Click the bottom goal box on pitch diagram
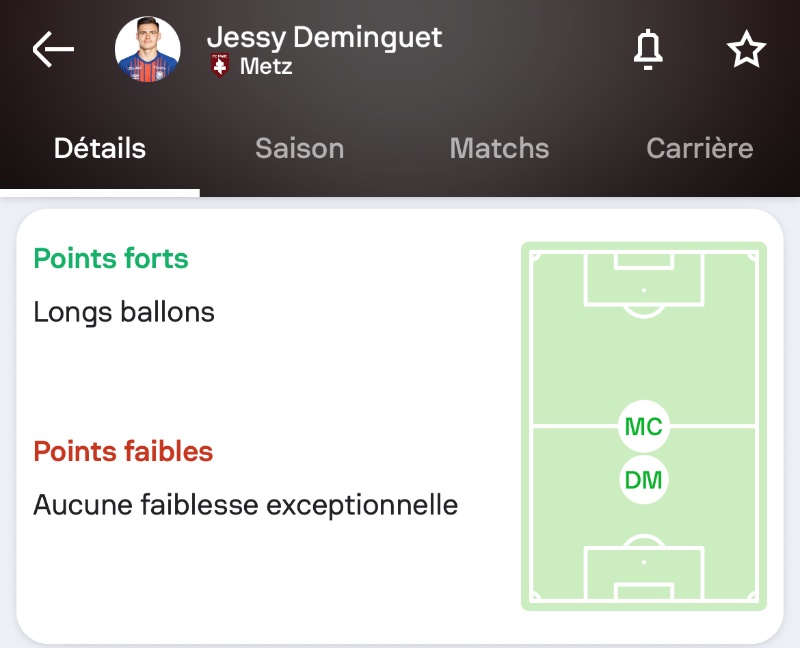Viewport: 800px width, 648px height. 643,573
